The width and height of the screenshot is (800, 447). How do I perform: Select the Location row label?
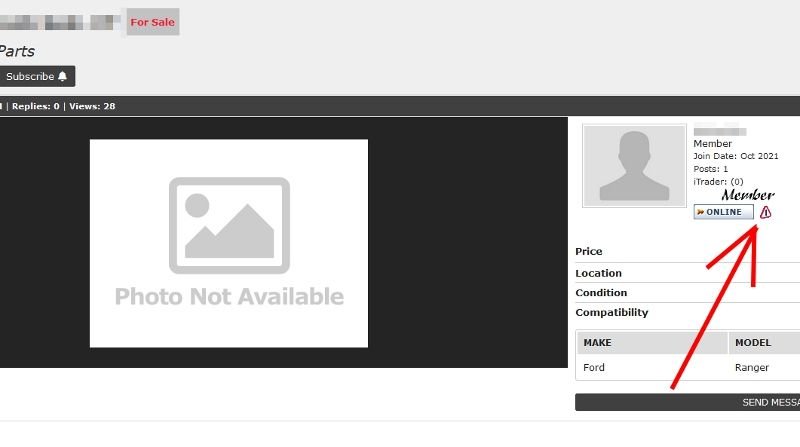tap(598, 273)
